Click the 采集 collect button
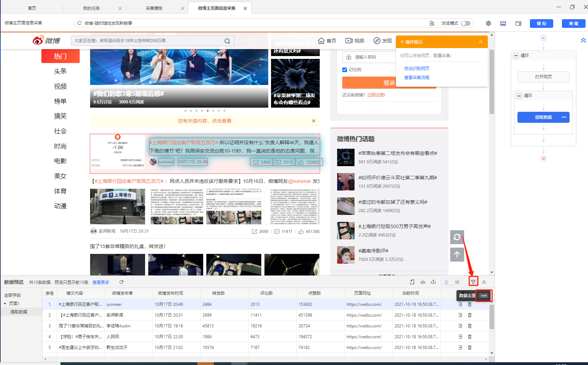 pos(574,23)
